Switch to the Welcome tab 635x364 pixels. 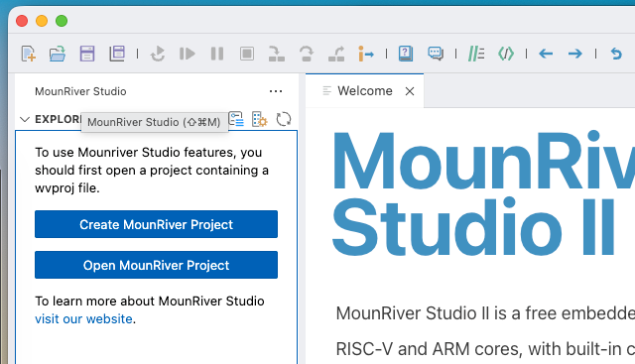pos(365,91)
